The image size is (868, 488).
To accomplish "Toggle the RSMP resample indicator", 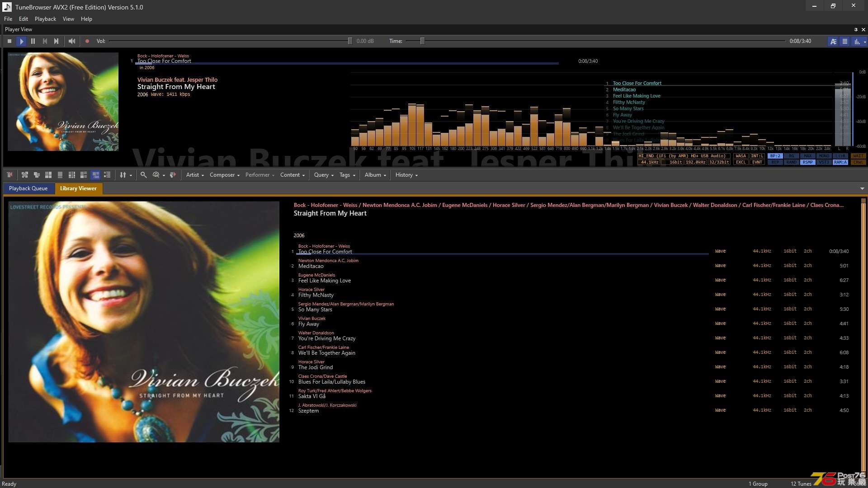I will [x=808, y=162].
